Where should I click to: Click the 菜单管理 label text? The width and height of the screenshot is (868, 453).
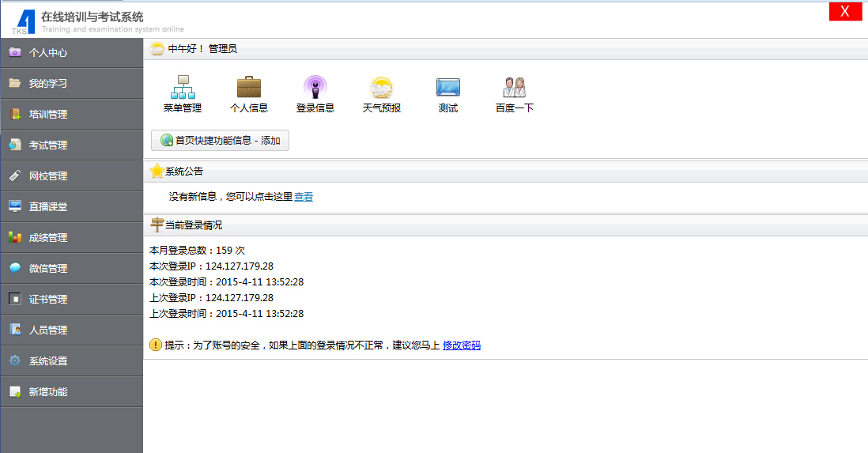(183, 108)
